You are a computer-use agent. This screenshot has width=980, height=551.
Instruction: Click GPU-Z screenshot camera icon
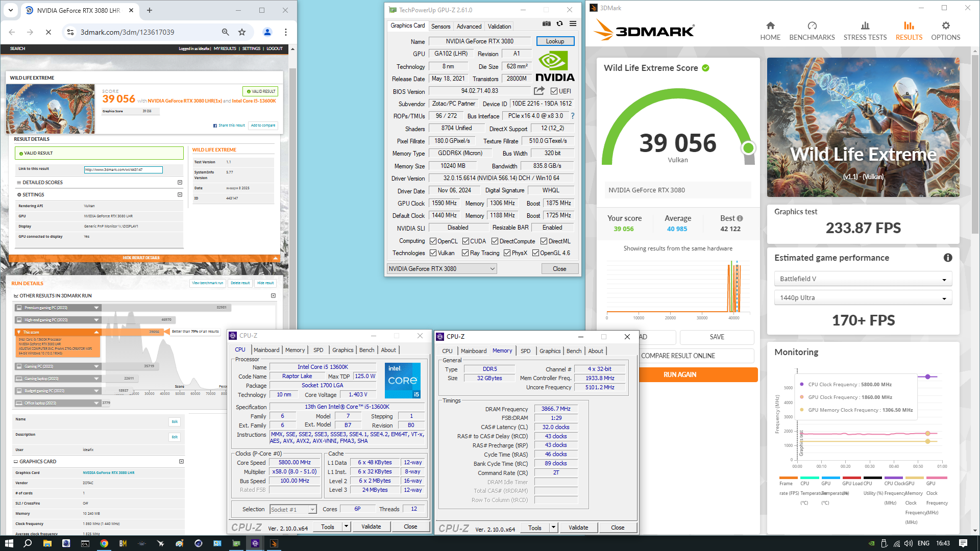tap(547, 23)
